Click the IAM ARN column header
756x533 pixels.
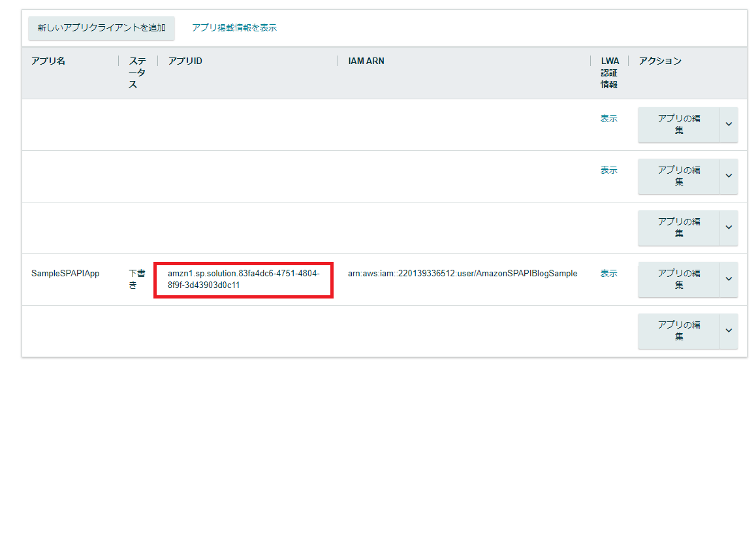click(x=366, y=61)
